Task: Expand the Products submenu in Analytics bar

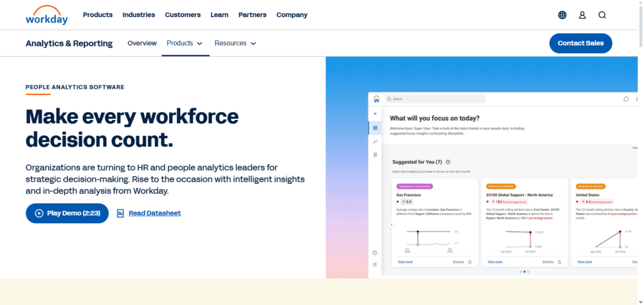Action: click(185, 43)
